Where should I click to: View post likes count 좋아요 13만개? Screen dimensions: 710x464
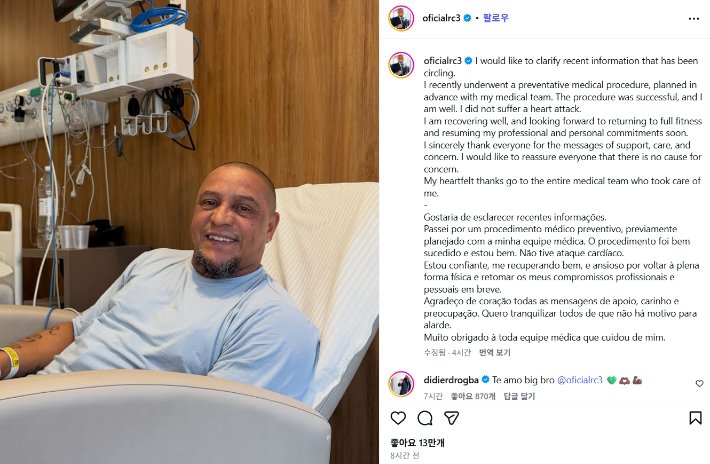point(417,443)
